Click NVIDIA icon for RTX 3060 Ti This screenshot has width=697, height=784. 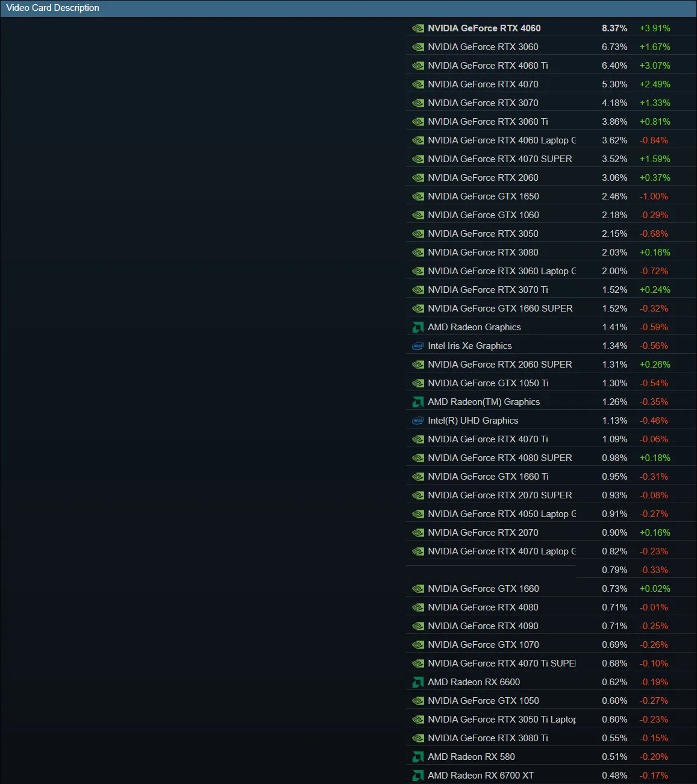point(418,122)
